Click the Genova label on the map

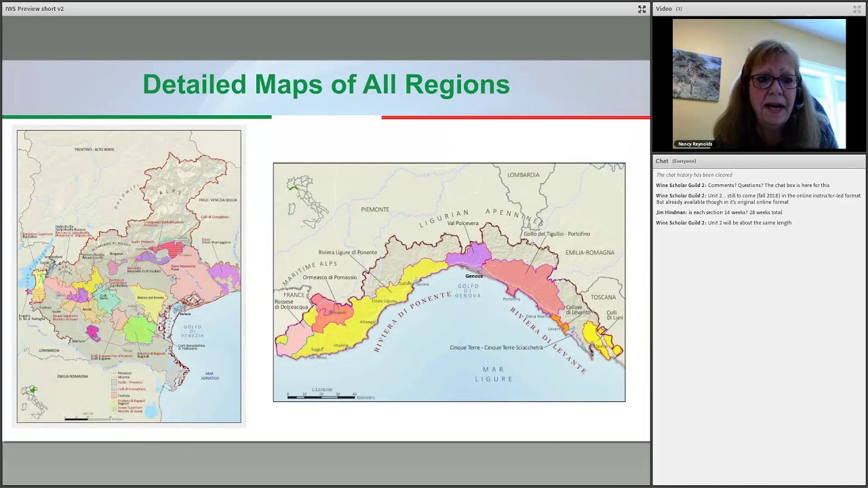[474, 276]
